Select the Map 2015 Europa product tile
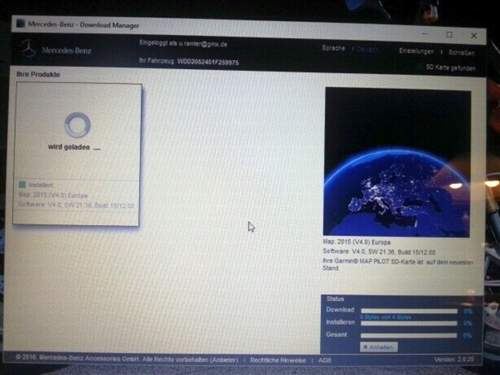Screen dimensions: 500x375 (77, 154)
